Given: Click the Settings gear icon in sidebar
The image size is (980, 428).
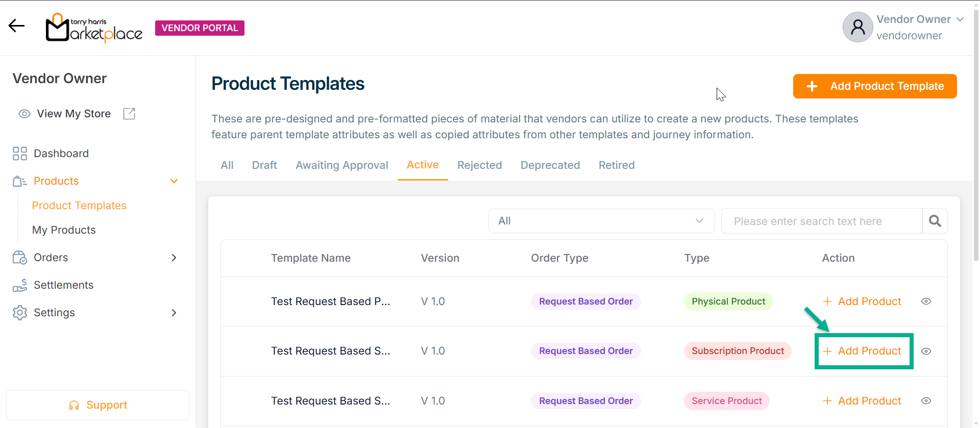Looking at the screenshot, I should coord(20,313).
